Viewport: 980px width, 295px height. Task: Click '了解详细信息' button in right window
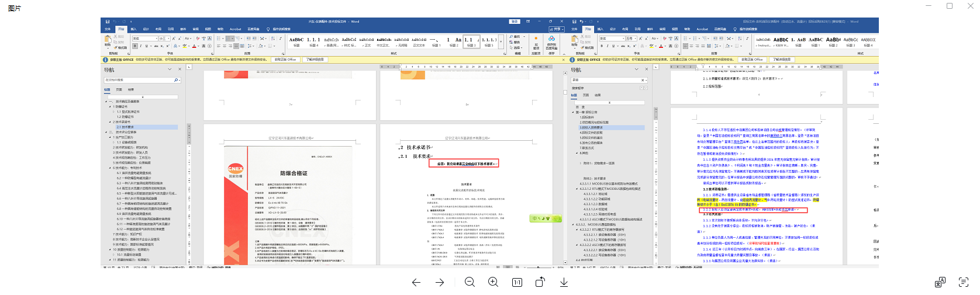pyautogui.click(x=782, y=60)
